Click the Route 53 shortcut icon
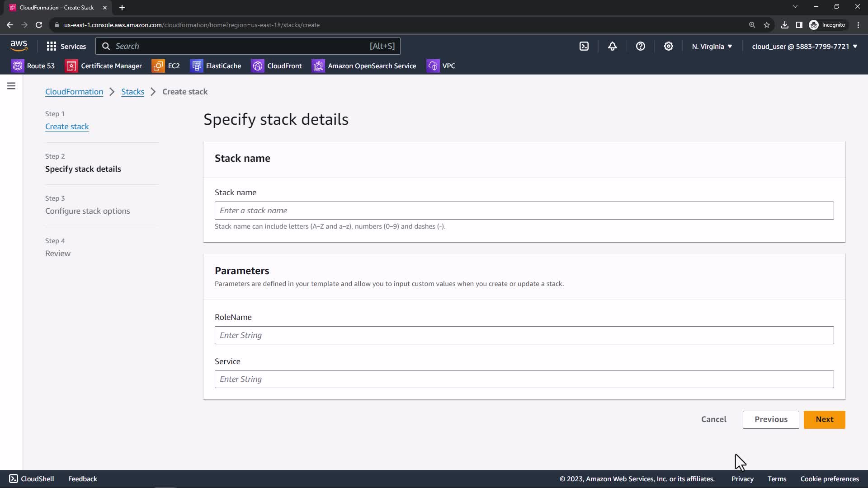868x488 pixels. tap(18, 66)
